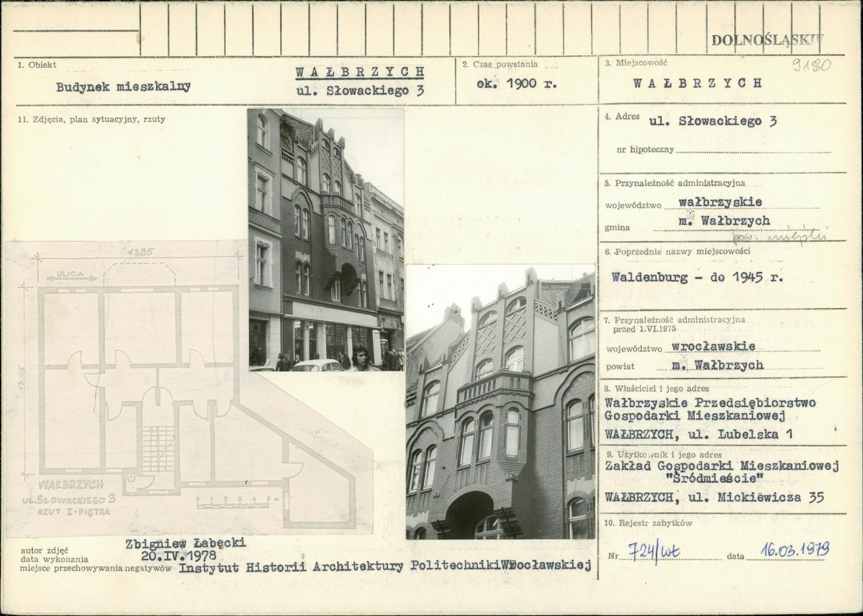Click the handwritten number 9180
This screenshot has width=863, height=616.
tap(812, 65)
